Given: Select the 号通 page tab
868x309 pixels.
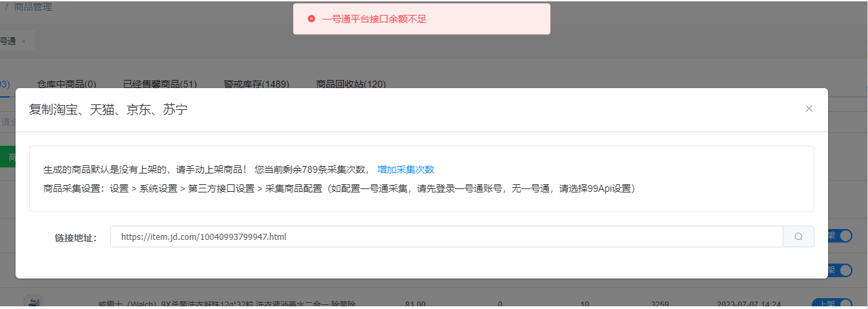Looking at the screenshot, I should click(8, 41).
